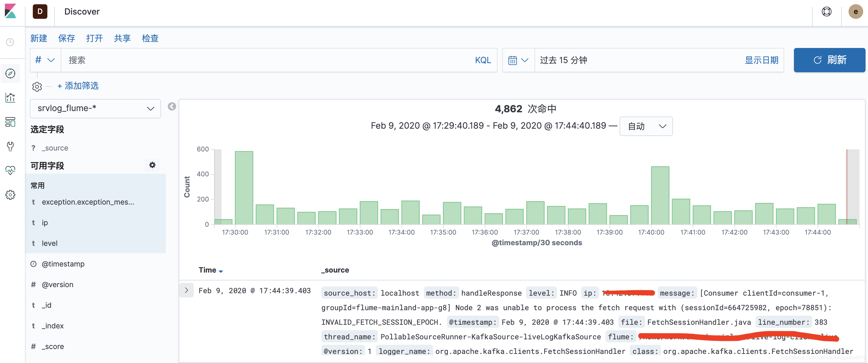868x363 pixels.
Task: Click the filter options gear icon
Action: (x=37, y=87)
